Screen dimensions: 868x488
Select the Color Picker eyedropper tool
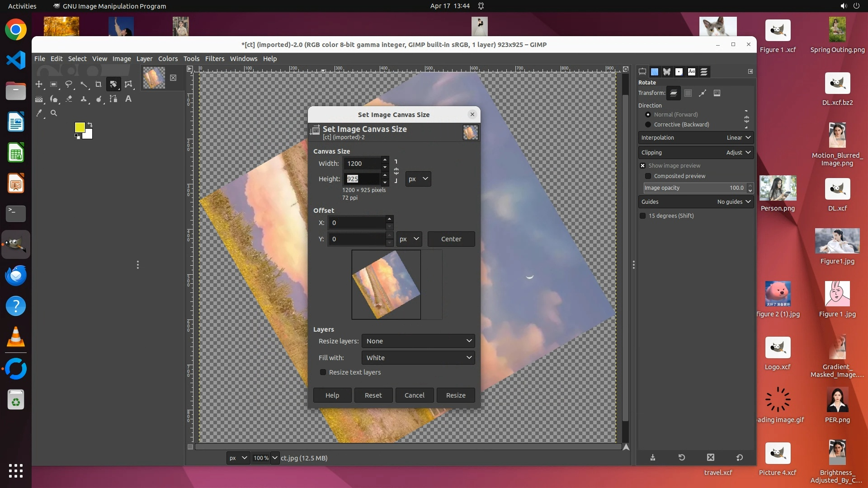click(39, 113)
